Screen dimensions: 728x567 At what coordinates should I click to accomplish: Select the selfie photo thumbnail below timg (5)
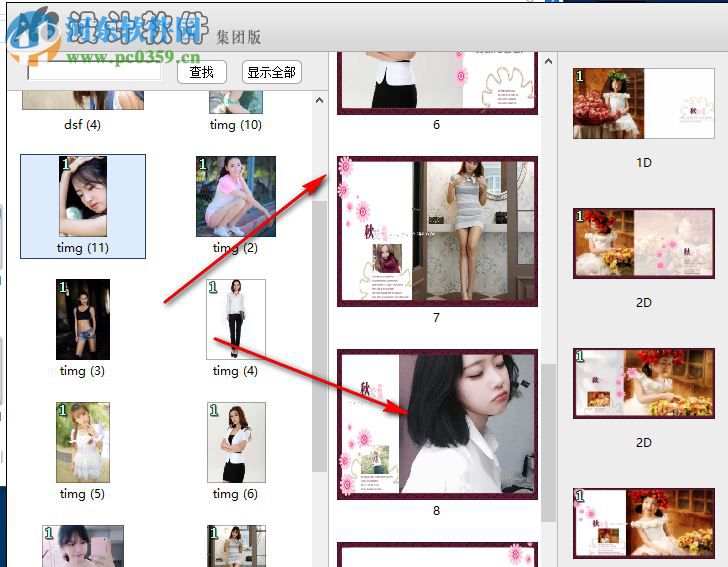[x=83, y=546]
